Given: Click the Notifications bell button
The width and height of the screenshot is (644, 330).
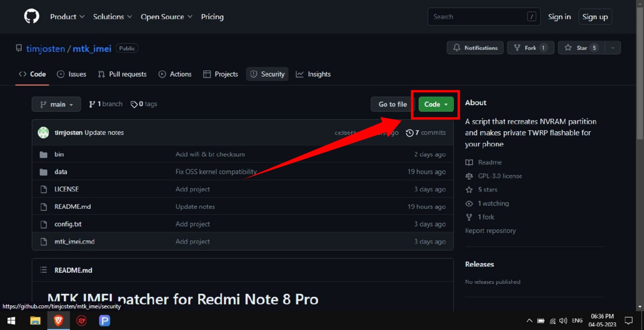Looking at the screenshot, I should point(475,48).
